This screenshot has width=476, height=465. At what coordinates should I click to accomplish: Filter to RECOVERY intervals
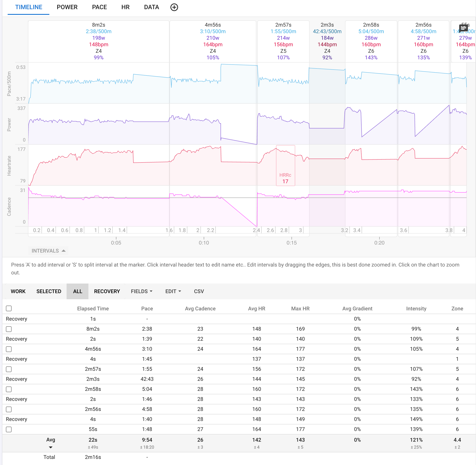pyautogui.click(x=107, y=291)
